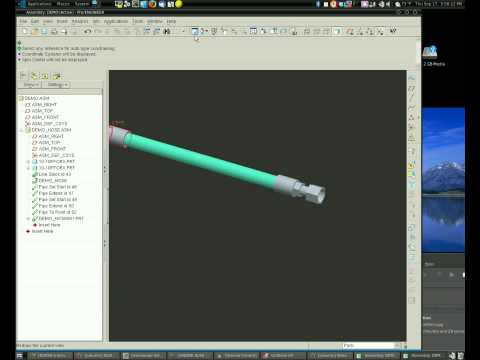Image resolution: width=480 pixels, height=360 pixels.
Task: Open the favorites navigator tab
Action: pyautogui.click(x=45, y=76)
